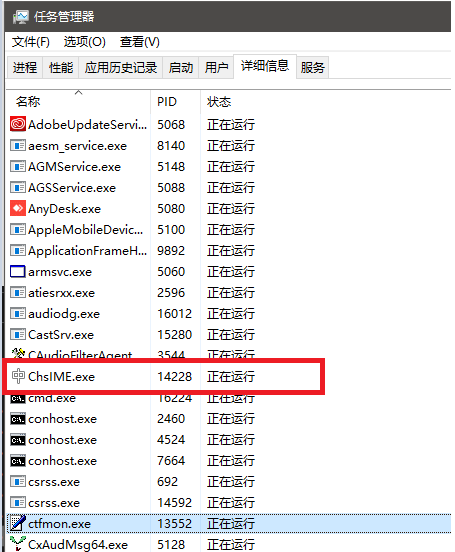Switch to the 启动 tab

[x=181, y=67]
